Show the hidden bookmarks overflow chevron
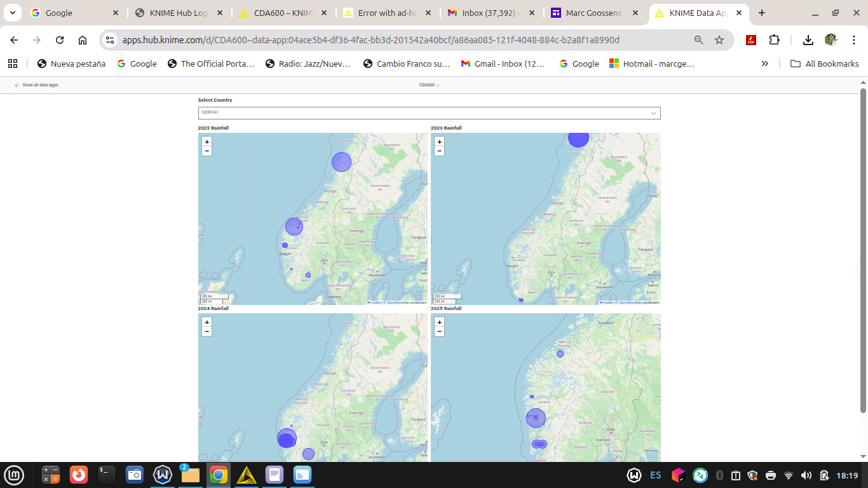 point(764,64)
